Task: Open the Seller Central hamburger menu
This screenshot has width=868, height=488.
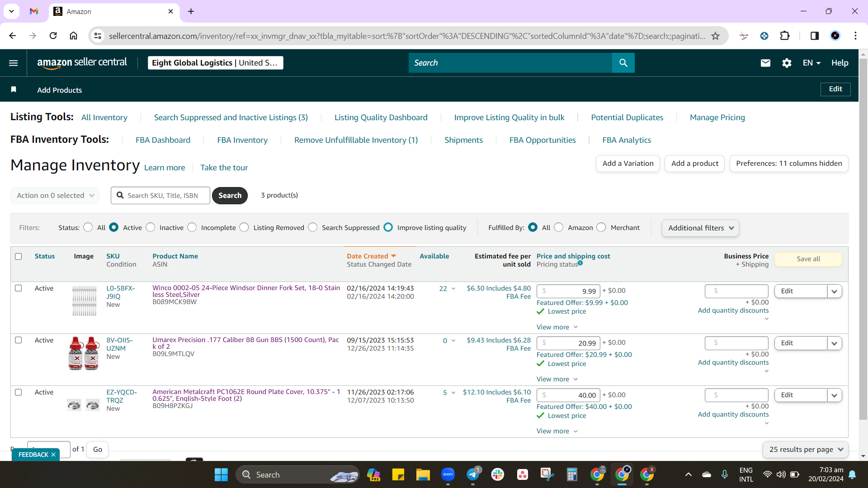Action: 14,63
